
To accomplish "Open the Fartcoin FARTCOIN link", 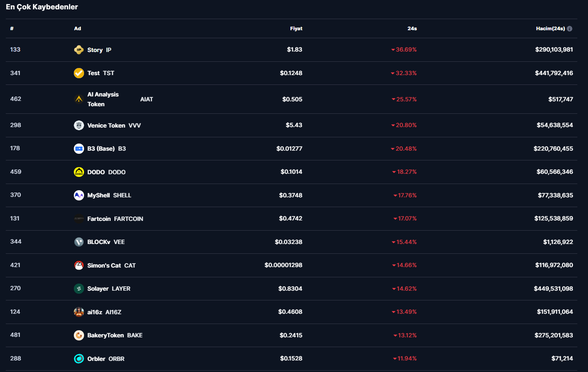I will coord(115,219).
